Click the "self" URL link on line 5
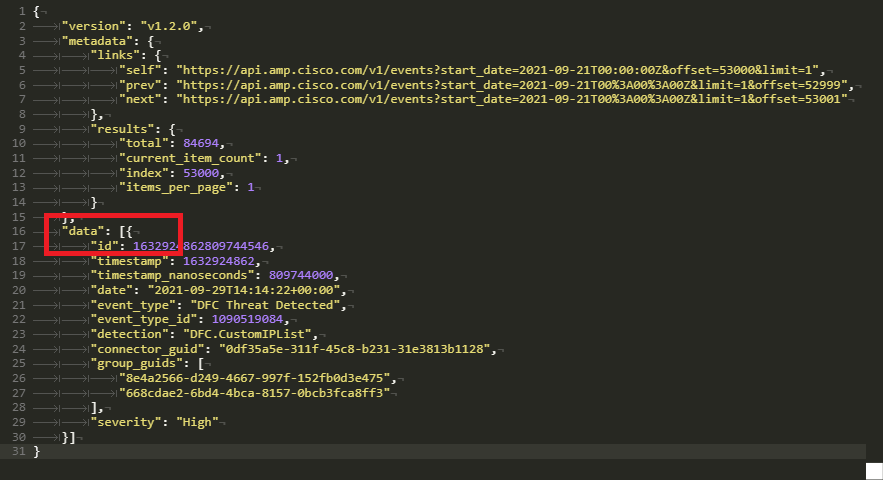The height and width of the screenshot is (480, 883). tap(499, 69)
